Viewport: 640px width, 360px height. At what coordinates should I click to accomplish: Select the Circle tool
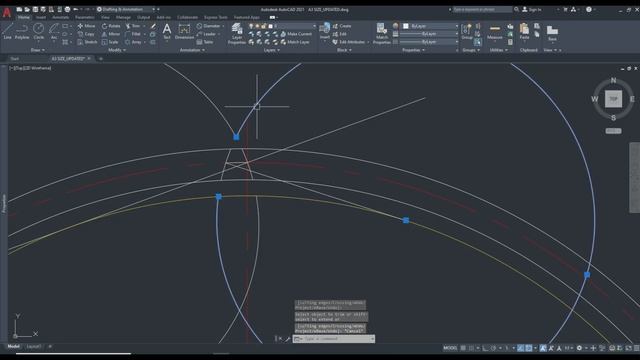pyautogui.click(x=38, y=31)
